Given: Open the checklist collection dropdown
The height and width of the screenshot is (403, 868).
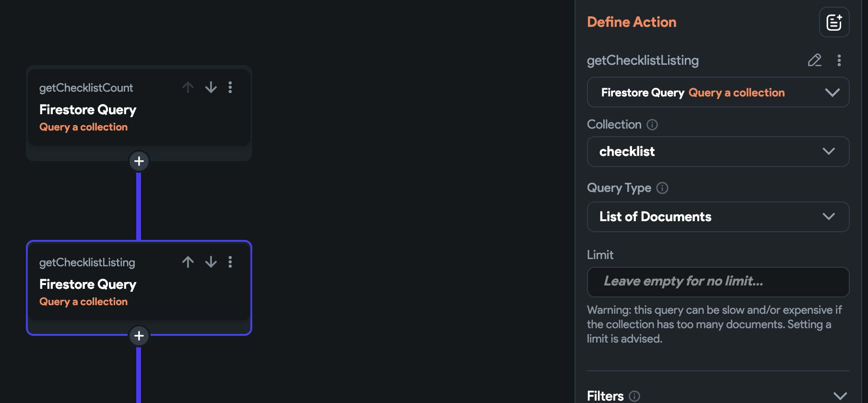Looking at the screenshot, I should [x=718, y=152].
